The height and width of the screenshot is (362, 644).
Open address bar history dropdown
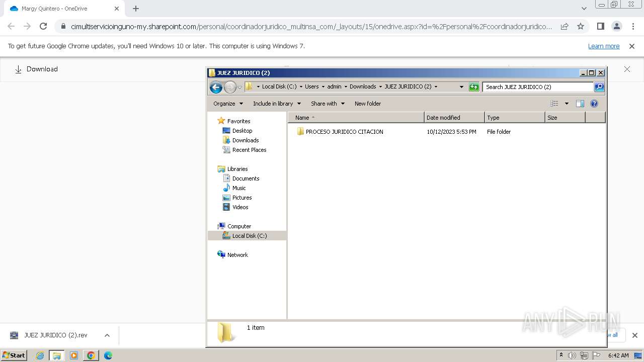click(461, 87)
